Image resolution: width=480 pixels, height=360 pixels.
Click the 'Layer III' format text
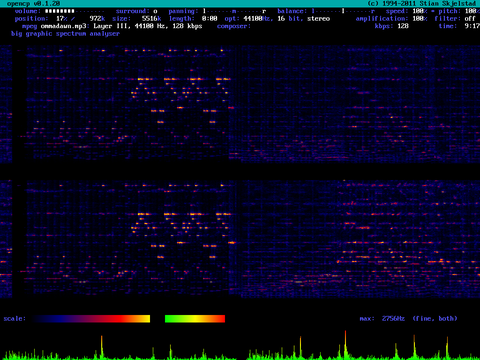click(112, 26)
